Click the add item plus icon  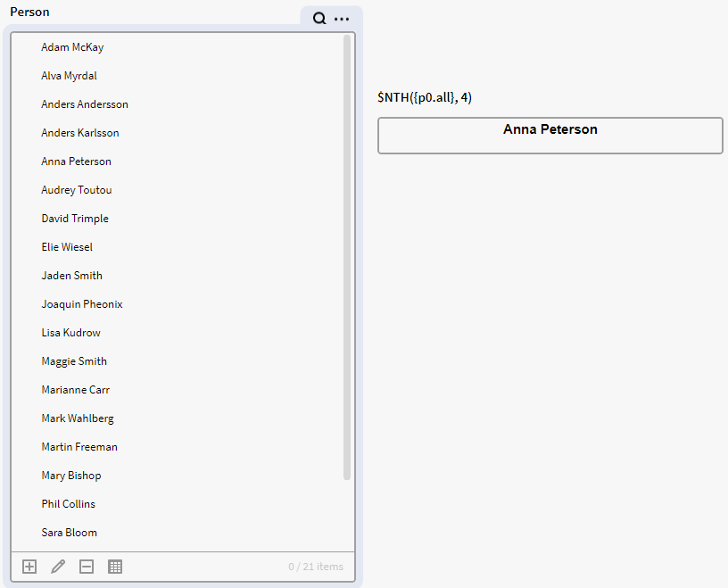[x=29, y=567]
